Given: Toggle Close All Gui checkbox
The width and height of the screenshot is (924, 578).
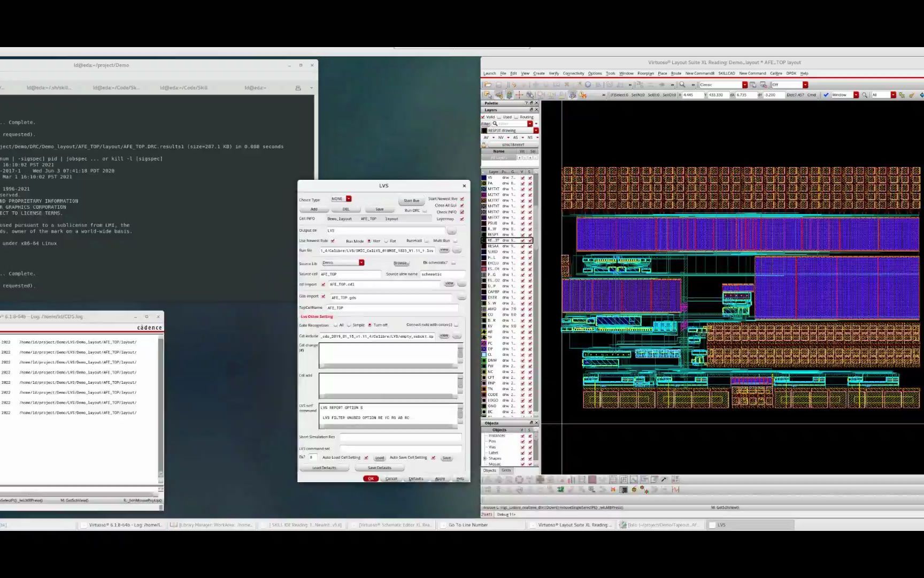Looking at the screenshot, I should [462, 205].
